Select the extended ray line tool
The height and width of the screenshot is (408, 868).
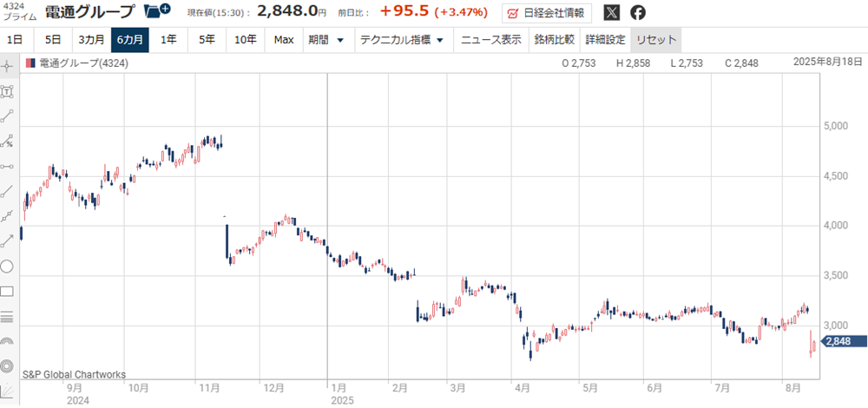[7, 192]
